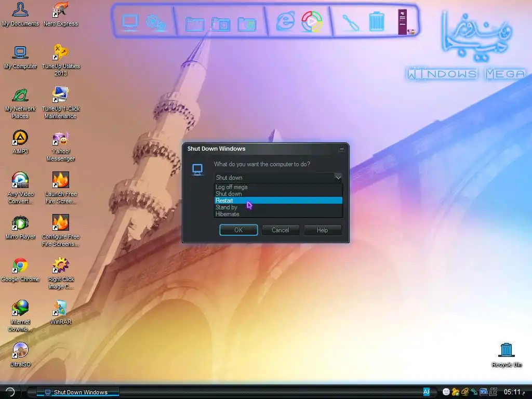Launch TuneUp 1-Click Maintenance shortcut
This screenshot has height=399, width=532.
61,103
